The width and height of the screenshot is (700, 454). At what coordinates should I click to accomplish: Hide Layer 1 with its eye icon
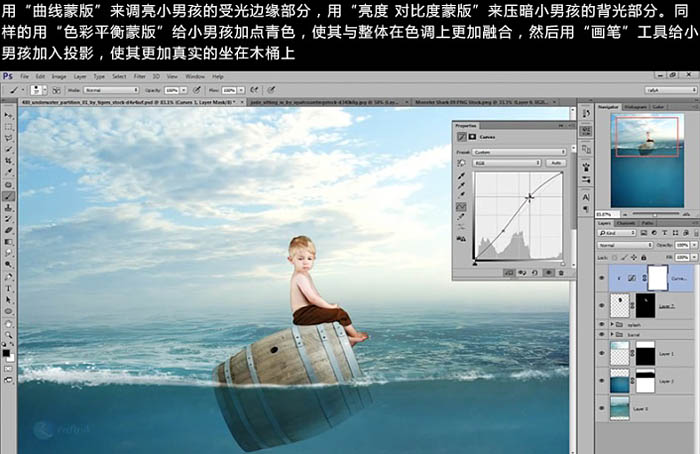point(602,354)
